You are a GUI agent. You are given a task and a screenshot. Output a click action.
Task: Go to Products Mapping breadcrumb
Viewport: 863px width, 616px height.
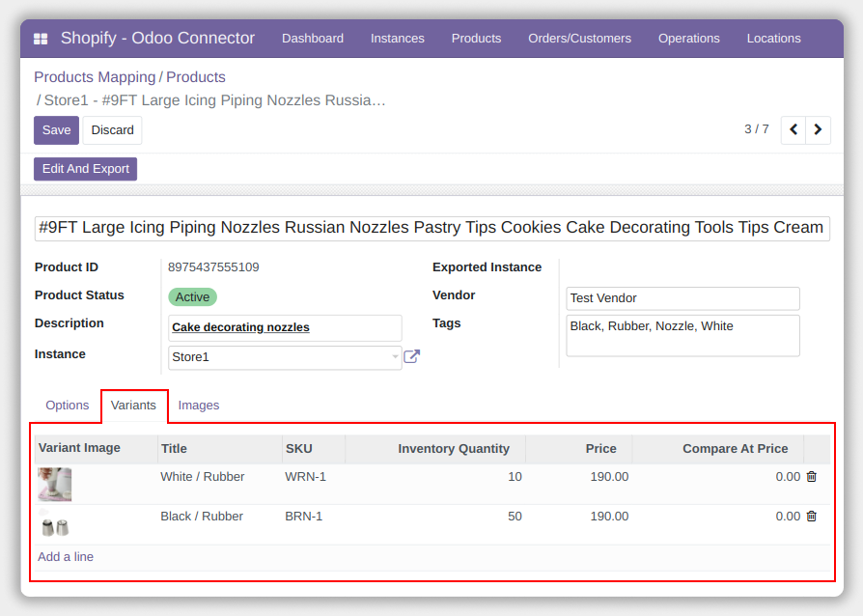95,77
